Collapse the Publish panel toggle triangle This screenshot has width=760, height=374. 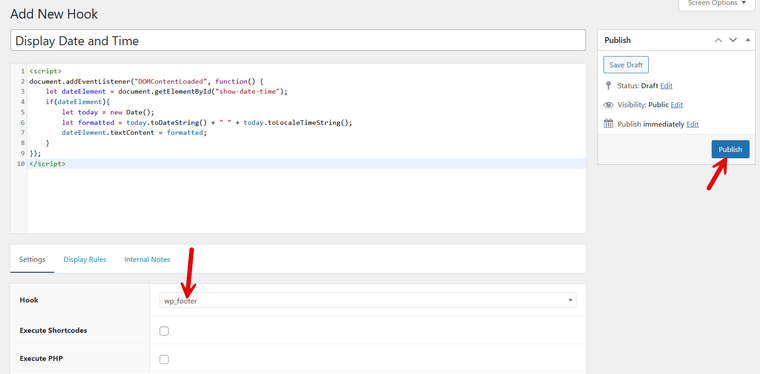(x=747, y=40)
